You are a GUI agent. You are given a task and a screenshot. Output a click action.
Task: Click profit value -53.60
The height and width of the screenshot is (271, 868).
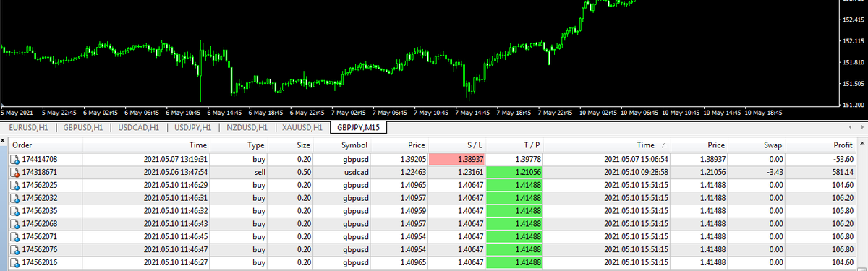[843, 159]
